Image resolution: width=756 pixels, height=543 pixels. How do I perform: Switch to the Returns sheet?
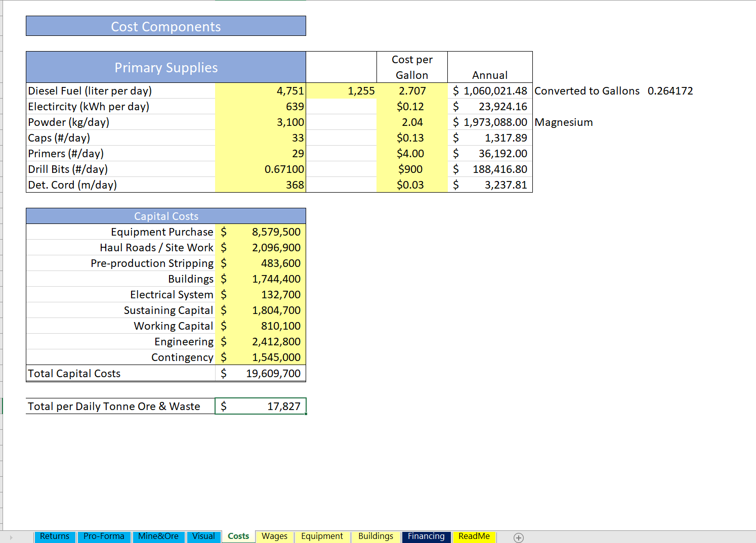(x=55, y=536)
